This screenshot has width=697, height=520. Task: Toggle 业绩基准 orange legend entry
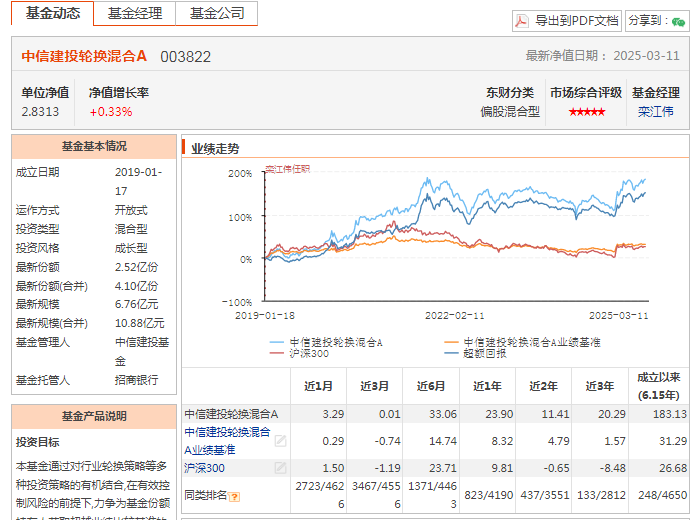pos(522,342)
